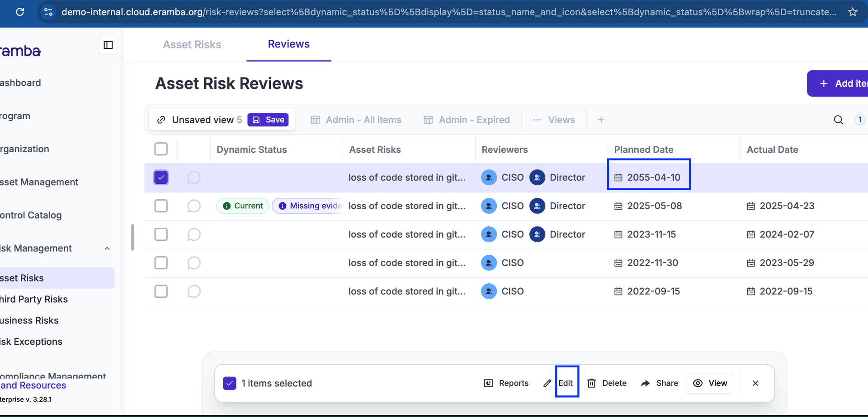868x417 pixels.
Task: Toggle the select-all header checkbox
Action: pyautogui.click(x=161, y=149)
